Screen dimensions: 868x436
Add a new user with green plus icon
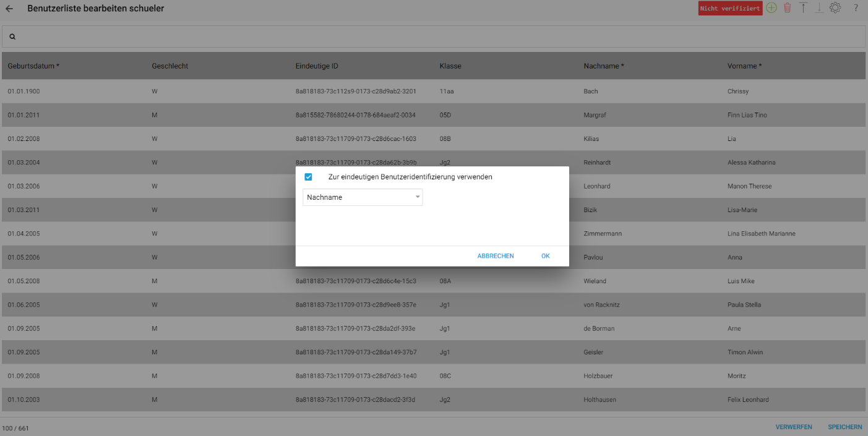771,8
